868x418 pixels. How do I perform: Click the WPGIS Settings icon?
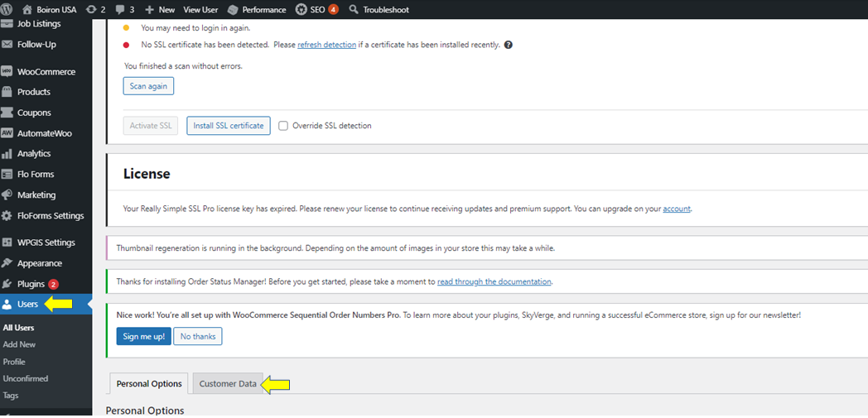pyautogui.click(x=7, y=243)
